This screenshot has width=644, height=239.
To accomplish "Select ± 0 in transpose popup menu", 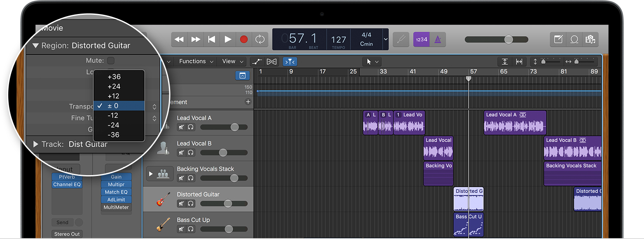I will click(x=119, y=106).
